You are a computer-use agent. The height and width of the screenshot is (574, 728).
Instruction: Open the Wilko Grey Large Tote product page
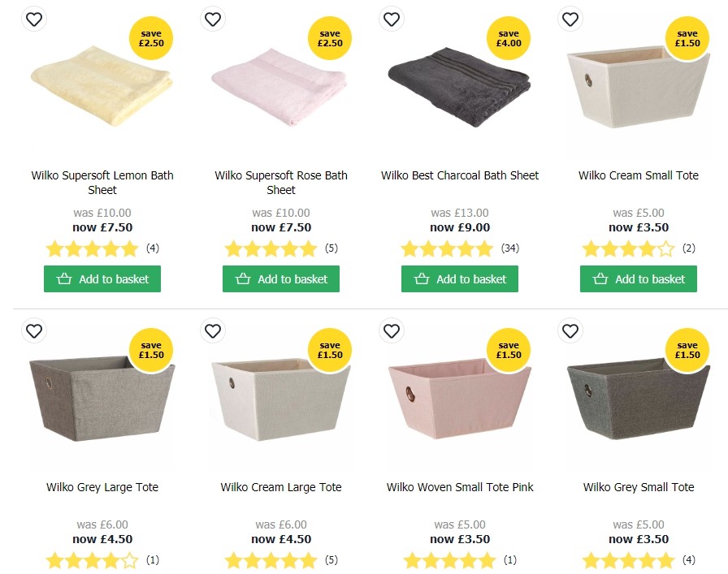pos(102,486)
